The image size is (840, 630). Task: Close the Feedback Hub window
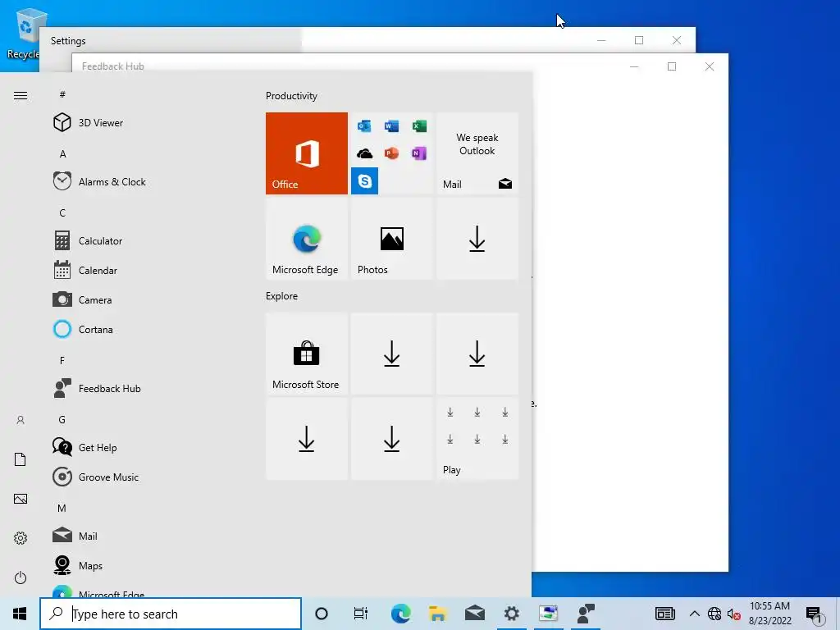[710, 66]
